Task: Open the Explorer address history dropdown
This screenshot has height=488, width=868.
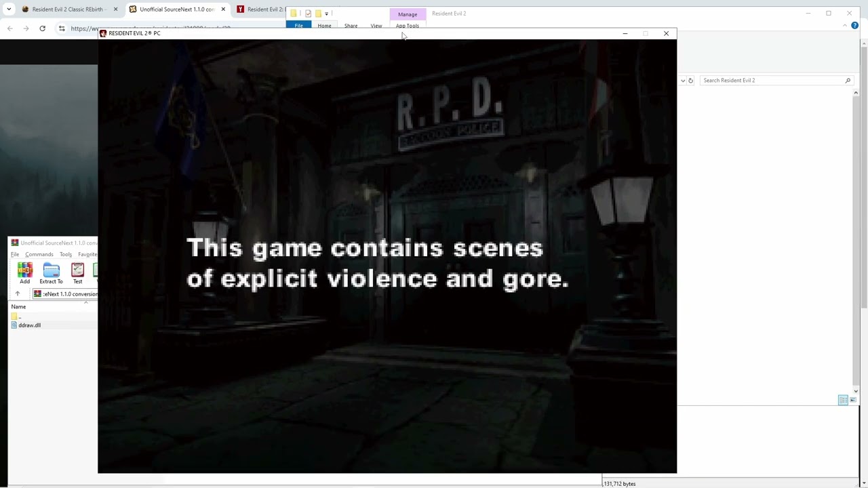Action: click(683, 81)
